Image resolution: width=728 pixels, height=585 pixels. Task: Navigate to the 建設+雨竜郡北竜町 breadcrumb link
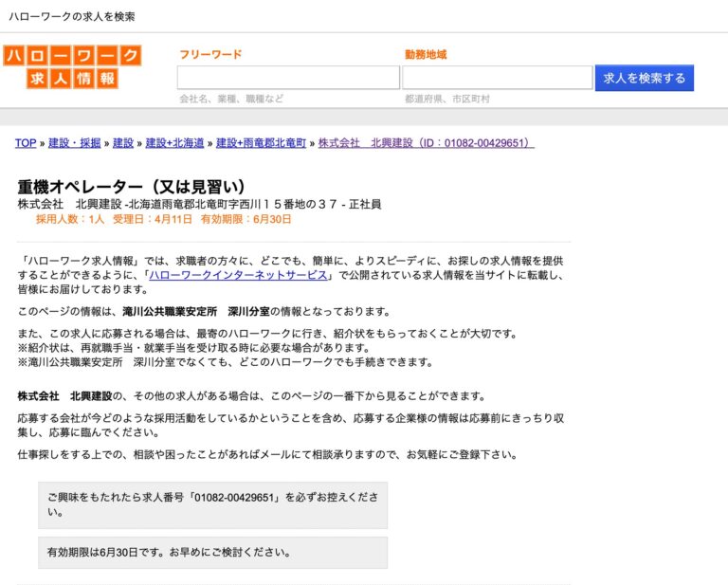click(261, 143)
